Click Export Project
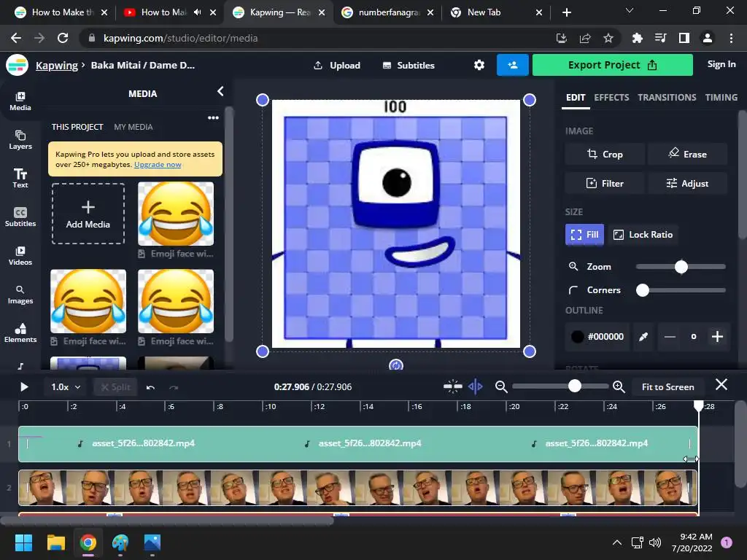 click(612, 65)
